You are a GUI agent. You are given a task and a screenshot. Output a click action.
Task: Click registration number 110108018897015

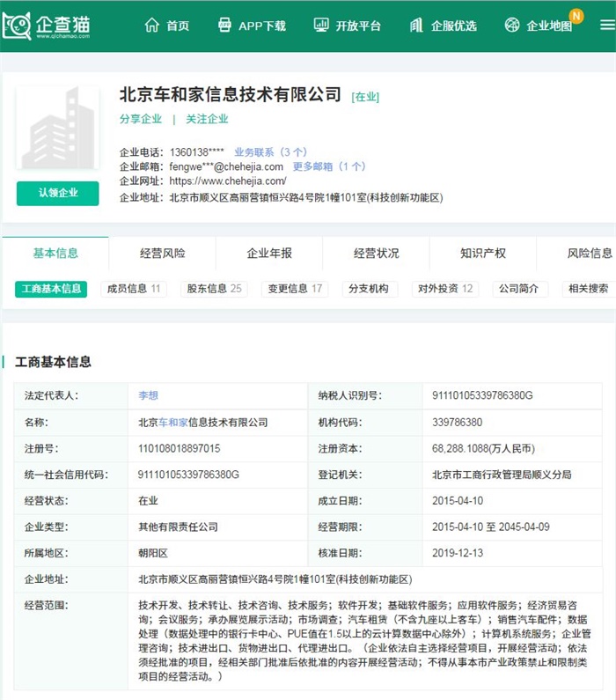(180, 449)
